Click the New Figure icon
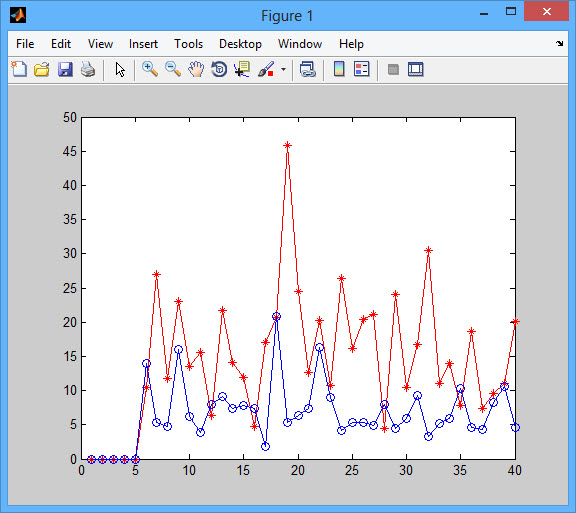This screenshot has width=576, height=513. pyautogui.click(x=19, y=69)
